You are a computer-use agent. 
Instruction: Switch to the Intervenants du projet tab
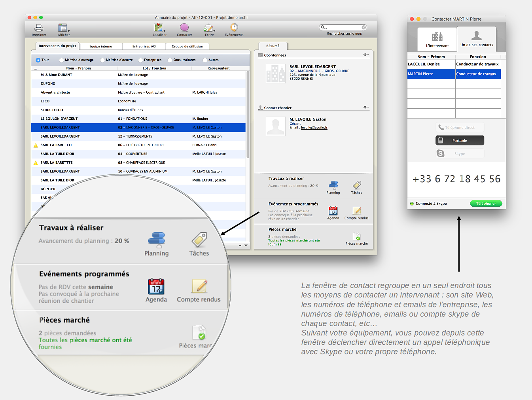(57, 46)
